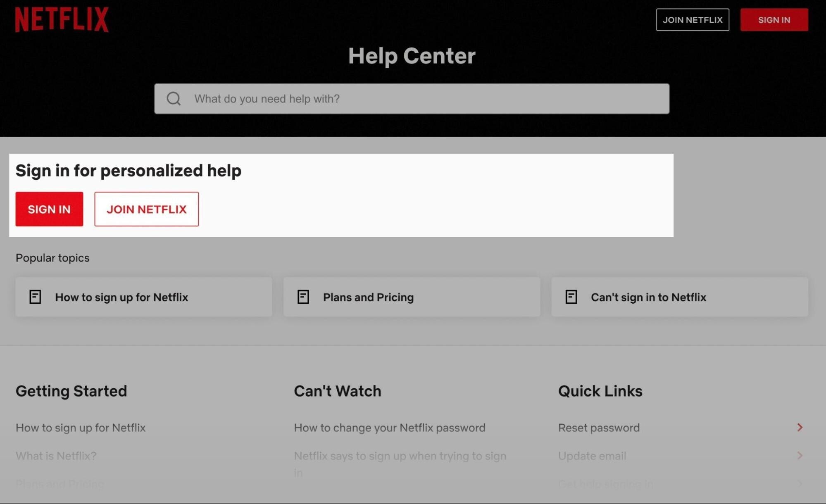Select How to sign up for Netflix
This screenshot has height=504, width=826.
143,296
